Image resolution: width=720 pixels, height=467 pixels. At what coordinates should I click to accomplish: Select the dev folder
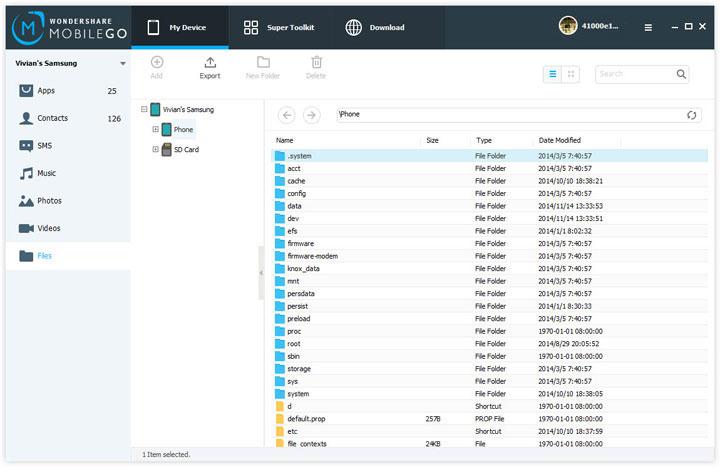tap(489, 218)
